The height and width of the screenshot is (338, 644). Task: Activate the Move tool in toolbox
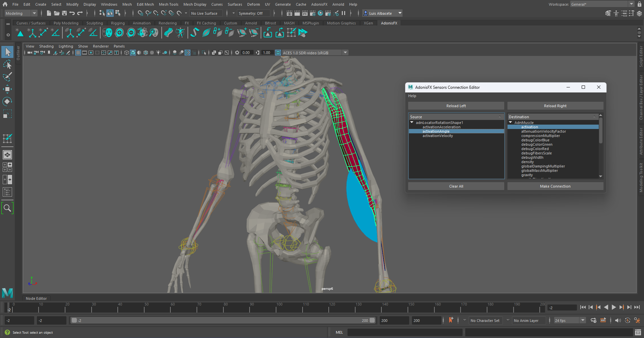tap(7, 89)
